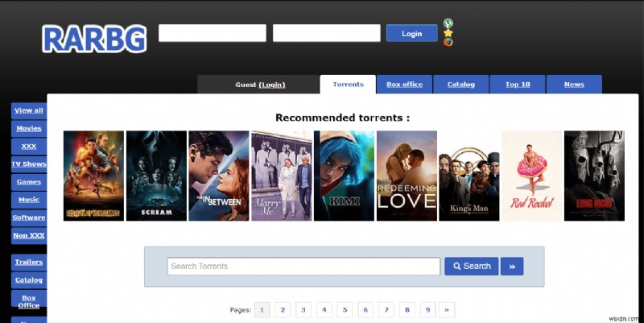
Task: Open the Long Night poster
Action: [x=594, y=176]
